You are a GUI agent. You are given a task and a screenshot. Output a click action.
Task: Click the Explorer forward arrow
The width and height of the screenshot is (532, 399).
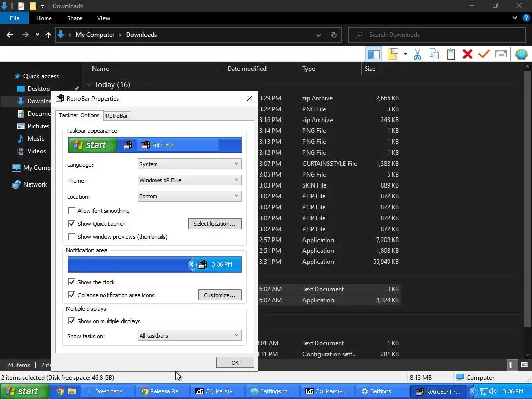[25, 35]
